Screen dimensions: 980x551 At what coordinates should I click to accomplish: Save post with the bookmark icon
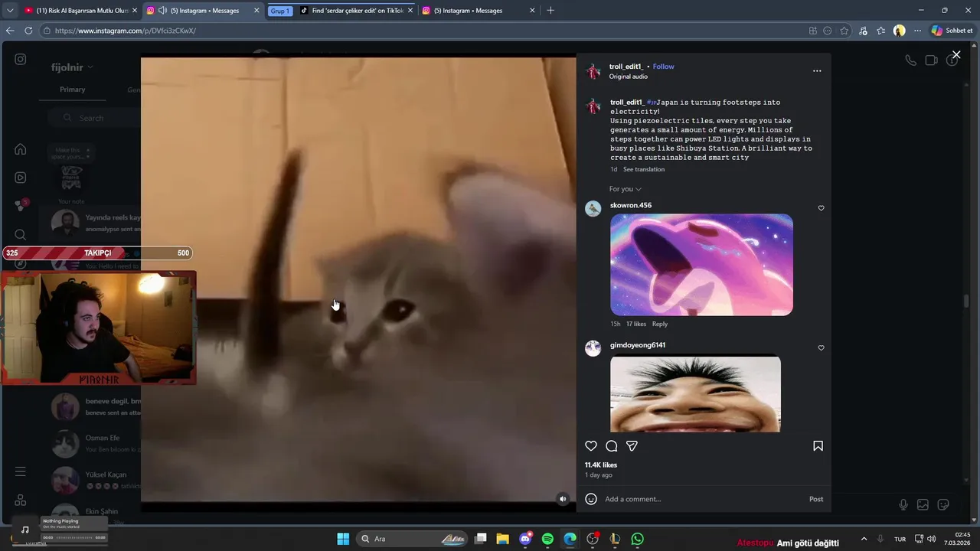pyautogui.click(x=818, y=446)
